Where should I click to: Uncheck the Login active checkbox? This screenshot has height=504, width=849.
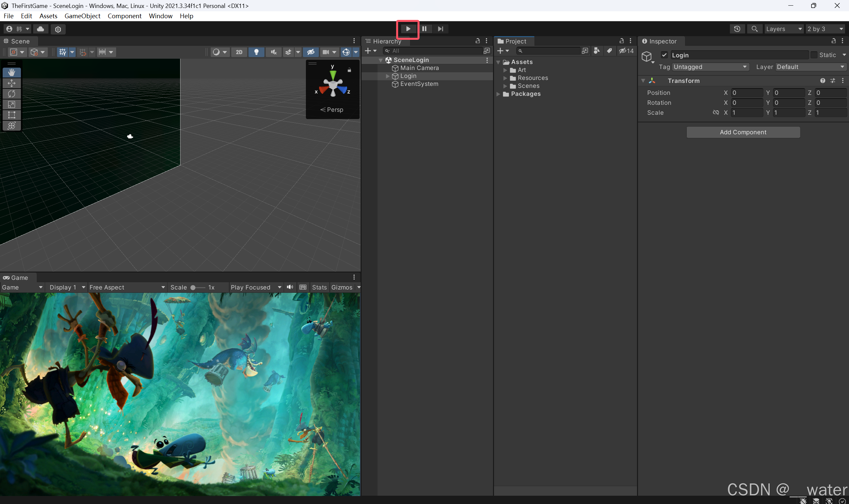(x=664, y=55)
